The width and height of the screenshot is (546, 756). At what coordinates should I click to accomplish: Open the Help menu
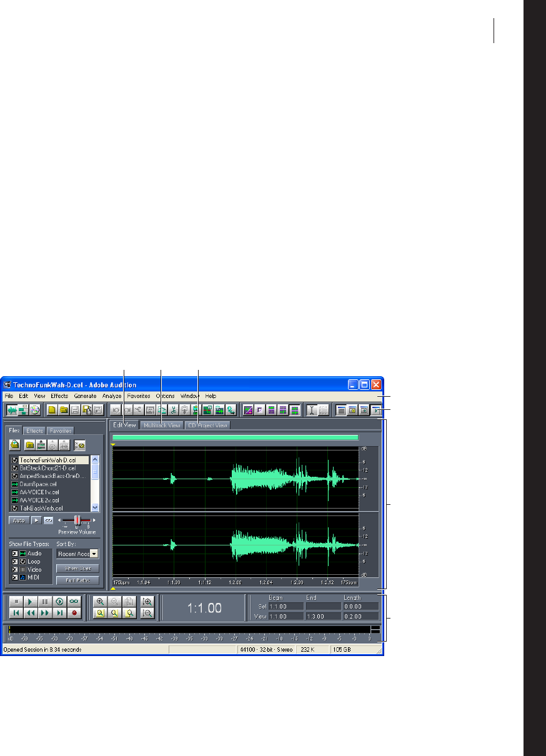(211, 396)
